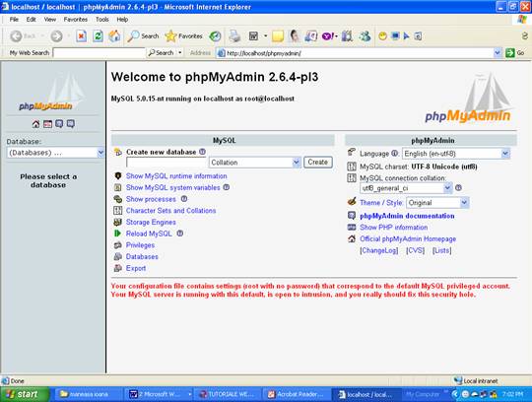
Task: Open Favorites star in the toolbar
Action: 183,35
